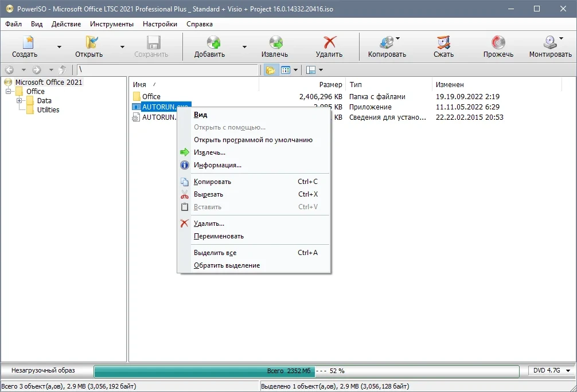Click the AUTORUN.exe application icon
Screen dimensions: 577x392
[x=137, y=107]
